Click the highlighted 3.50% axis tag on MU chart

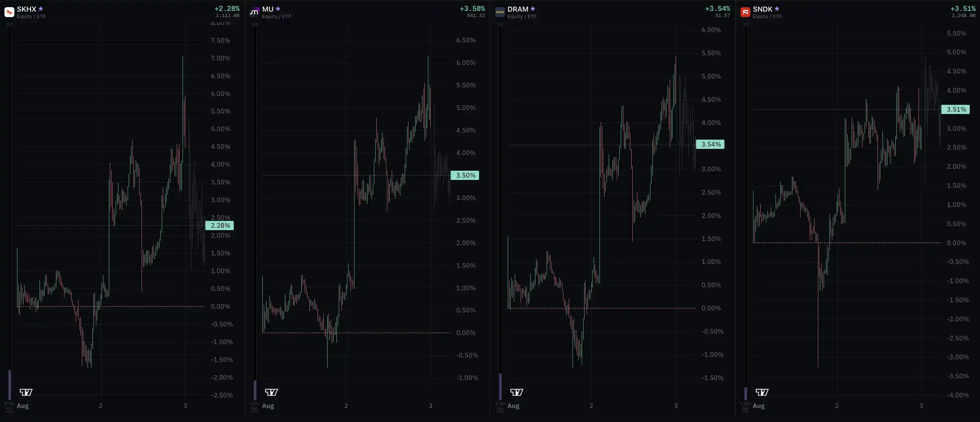465,175
